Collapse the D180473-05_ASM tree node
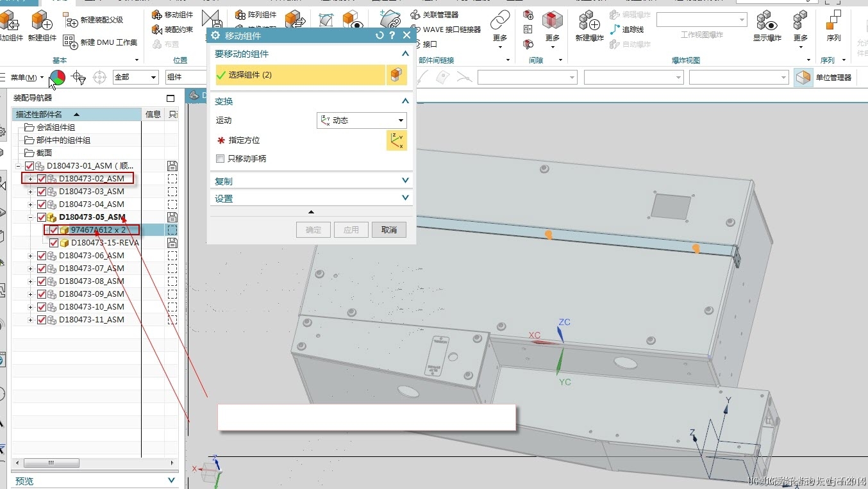868x489 pixels. click(x=30, y=217)
